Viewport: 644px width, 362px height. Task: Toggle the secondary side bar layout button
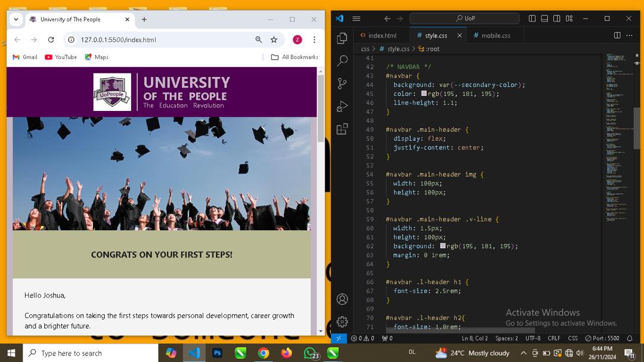[x=556, y=18]
